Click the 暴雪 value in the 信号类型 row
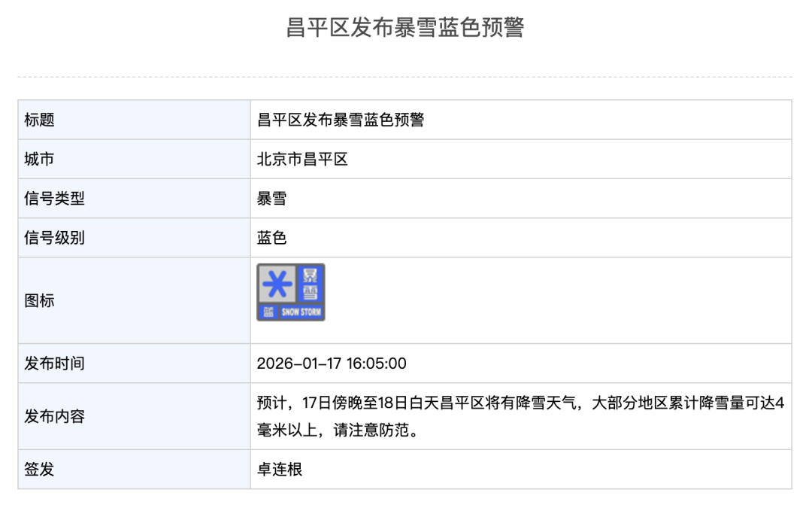Viewport: 812px width, 508px height. (x=272, y=199)
